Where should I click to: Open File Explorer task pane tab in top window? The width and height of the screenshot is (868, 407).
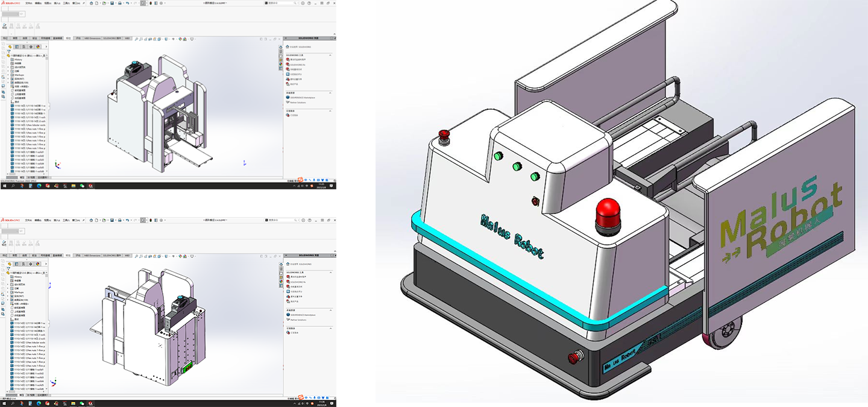click(281, 56)
